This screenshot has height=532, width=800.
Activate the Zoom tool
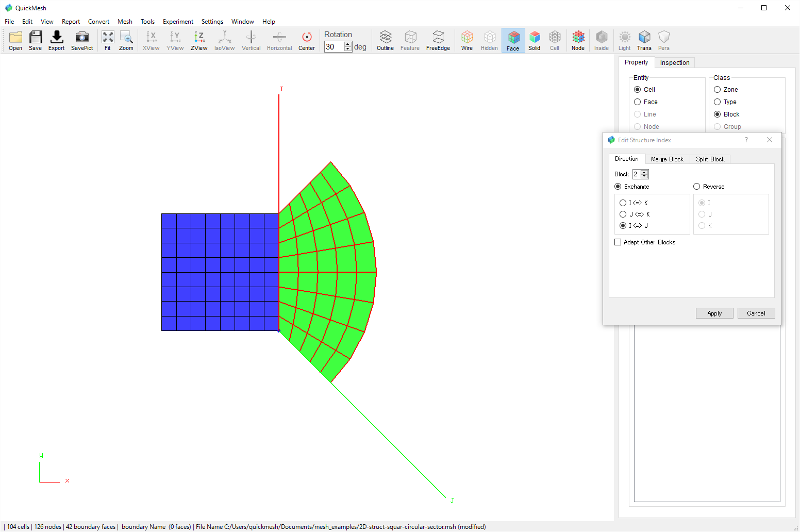tap(126, 40)
